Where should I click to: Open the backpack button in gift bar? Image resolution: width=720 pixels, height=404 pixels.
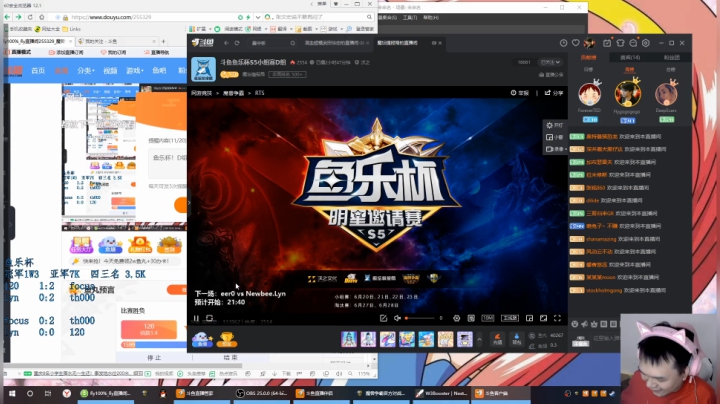[x=517, y=339]
